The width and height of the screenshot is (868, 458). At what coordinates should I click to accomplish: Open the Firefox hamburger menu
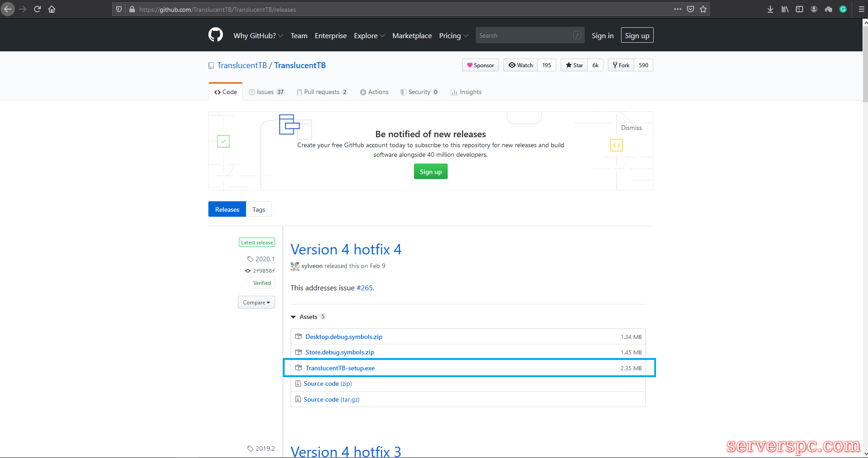click(x=861, y=9)
